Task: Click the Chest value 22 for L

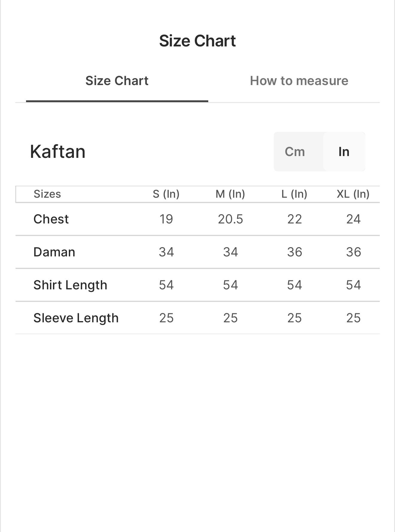Action: tap(295, 219)
